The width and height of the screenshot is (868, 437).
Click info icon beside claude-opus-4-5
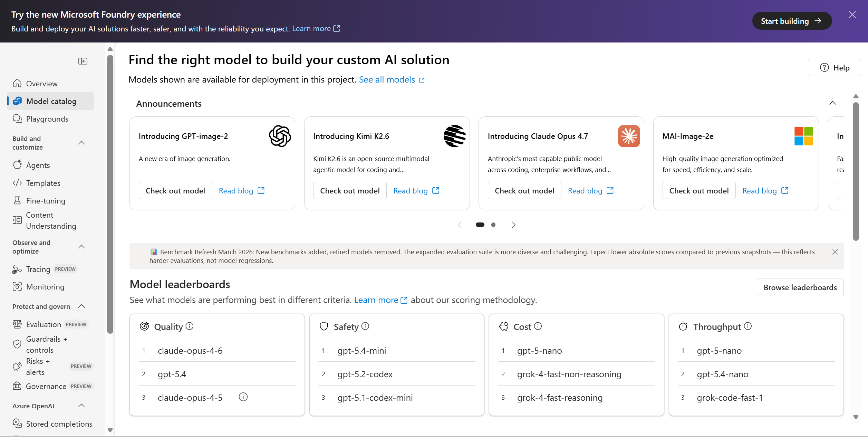tap(243, 397)
